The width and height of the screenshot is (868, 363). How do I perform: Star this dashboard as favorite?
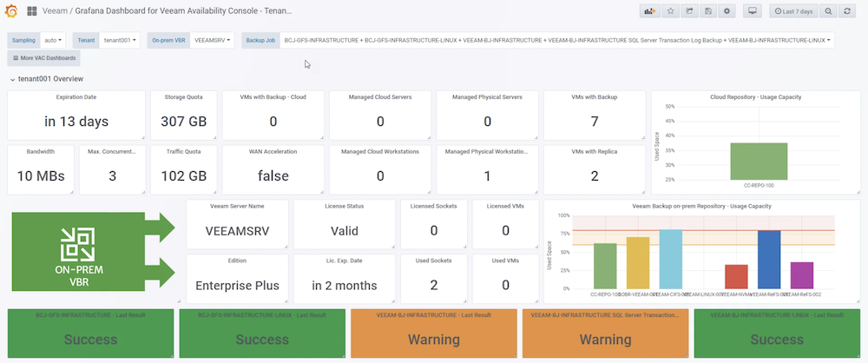[670, 11]
